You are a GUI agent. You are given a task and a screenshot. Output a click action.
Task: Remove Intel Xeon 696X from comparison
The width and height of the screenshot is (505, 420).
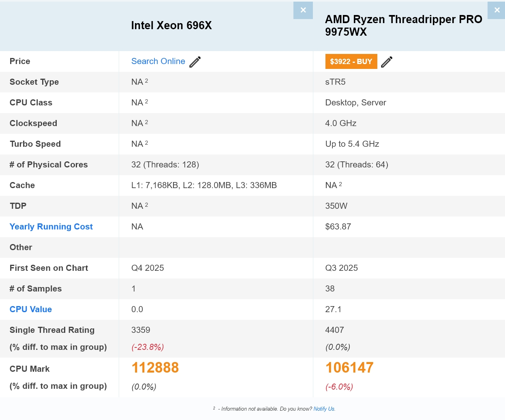(303, 10)
